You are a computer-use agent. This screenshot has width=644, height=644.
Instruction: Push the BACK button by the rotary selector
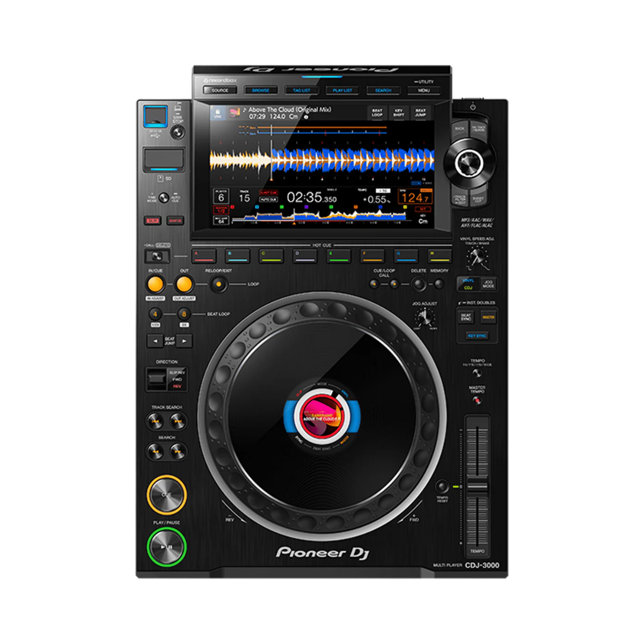[x=460, y=129]
